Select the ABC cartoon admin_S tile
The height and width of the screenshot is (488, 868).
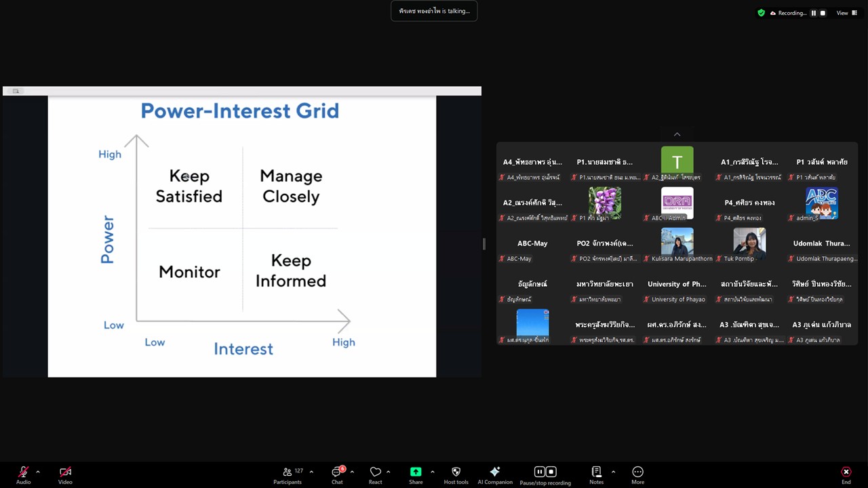pos(822,204)
